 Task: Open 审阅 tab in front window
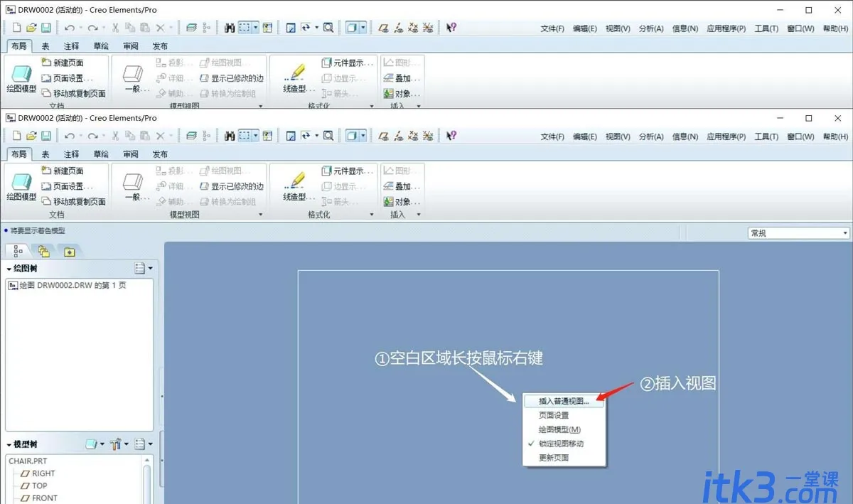click(x=131, y=154)
